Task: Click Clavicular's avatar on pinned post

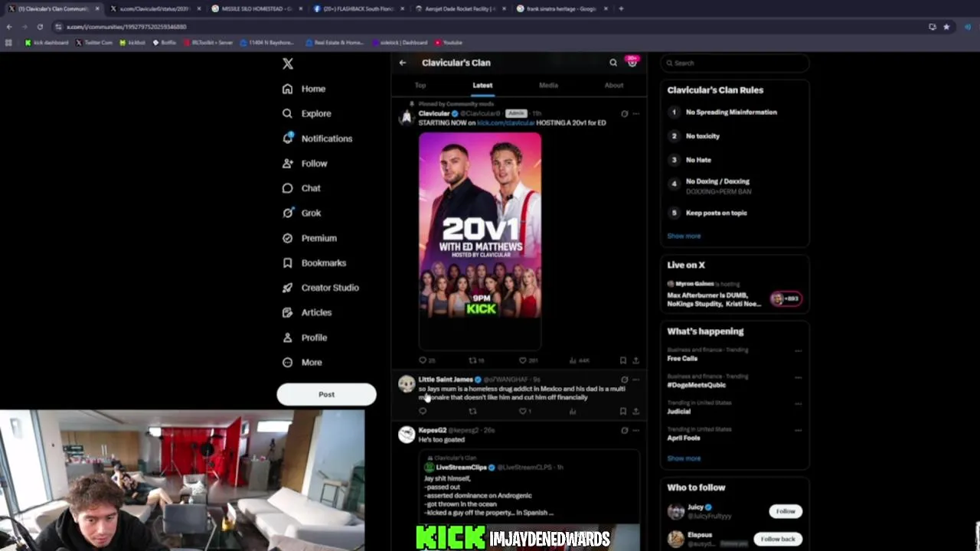Action: pos(407,117)
